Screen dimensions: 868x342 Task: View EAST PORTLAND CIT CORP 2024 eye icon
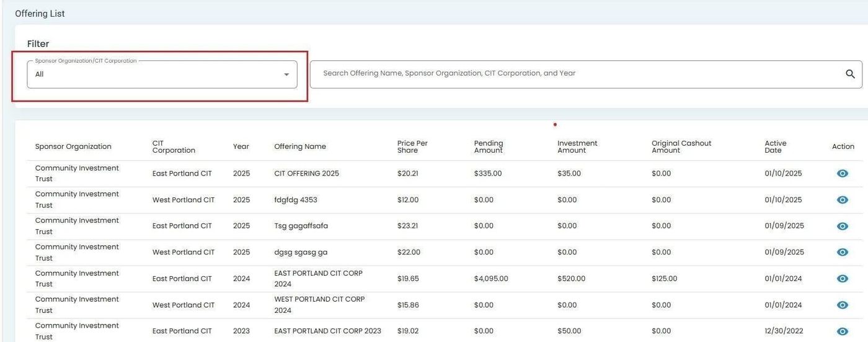click(x=842, y=279)
